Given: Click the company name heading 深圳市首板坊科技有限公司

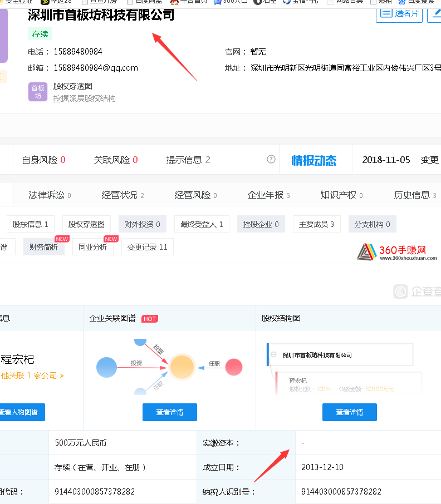Looking at the screenshot, I should coord(101,15).
